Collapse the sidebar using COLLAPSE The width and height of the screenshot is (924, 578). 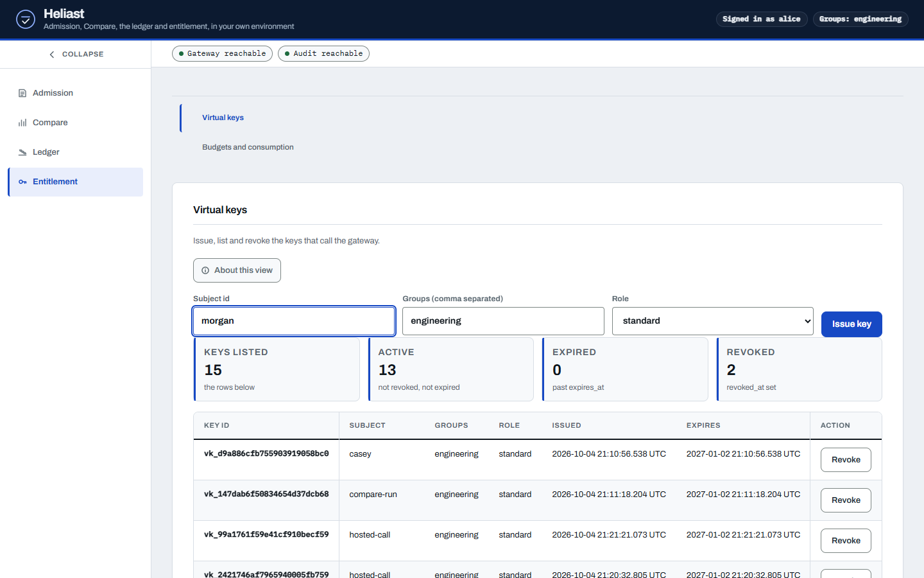(76, 55)
